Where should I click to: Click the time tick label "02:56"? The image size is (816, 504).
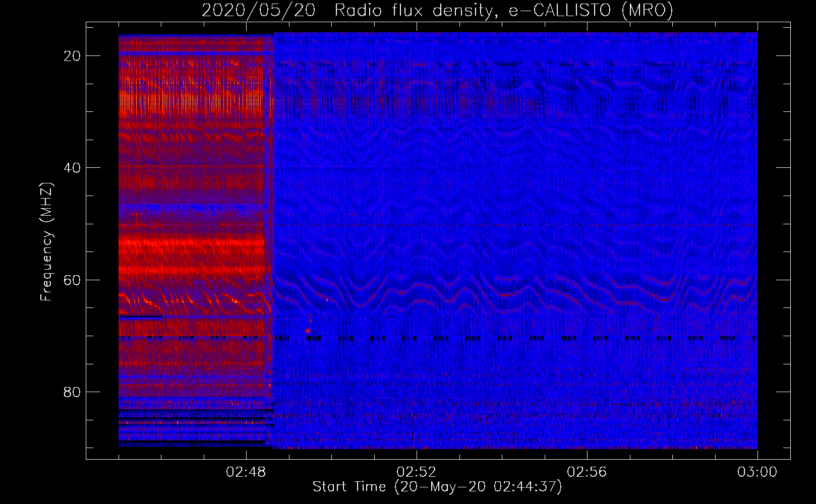587,472
